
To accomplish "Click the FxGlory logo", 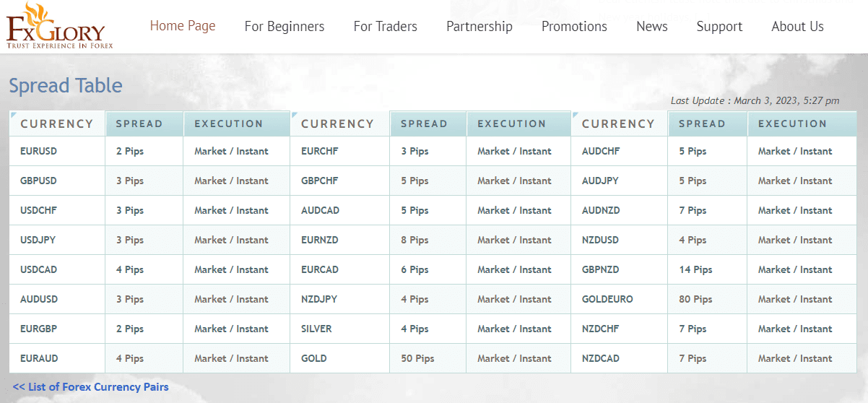I will pos(56,26).
